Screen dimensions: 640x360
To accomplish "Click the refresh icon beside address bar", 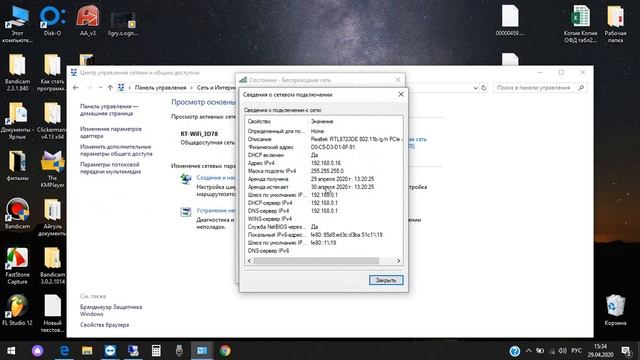I will click(484, 88).
